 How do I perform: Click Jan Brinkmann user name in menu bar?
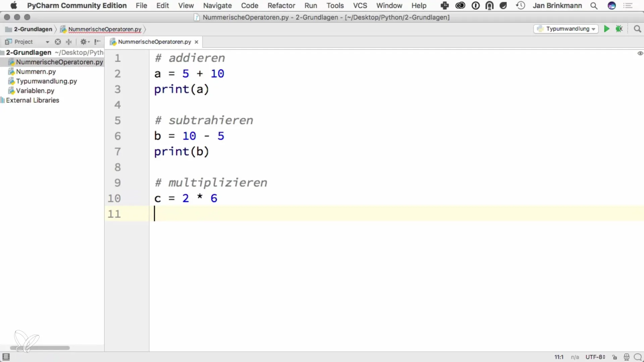click(557, 6)
